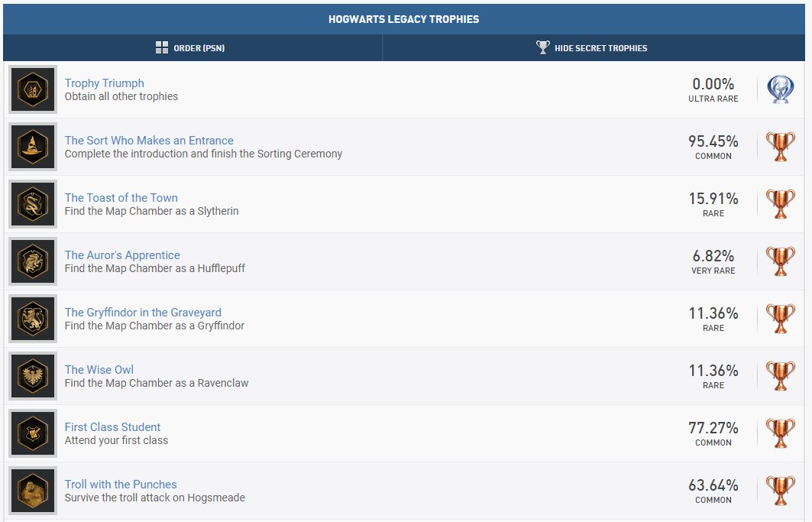The height and width of the screenshot is (522, 812).
Task: Click the grid icon next to Order (PSN)
Action: 162,47
